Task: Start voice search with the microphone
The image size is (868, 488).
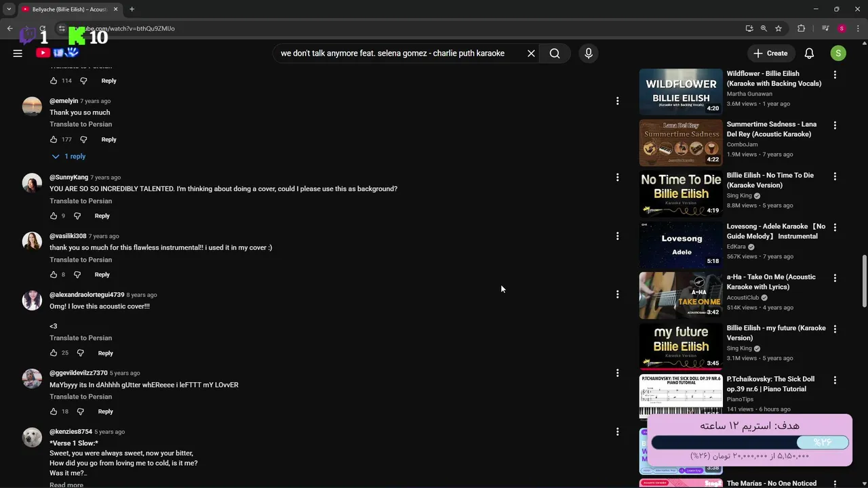Action: 588,53
